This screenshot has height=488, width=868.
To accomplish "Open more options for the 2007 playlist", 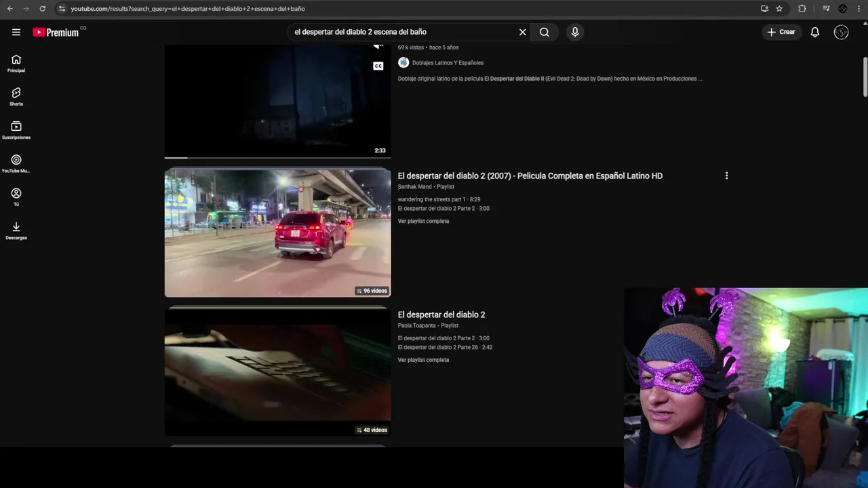I will click(726, 176).
